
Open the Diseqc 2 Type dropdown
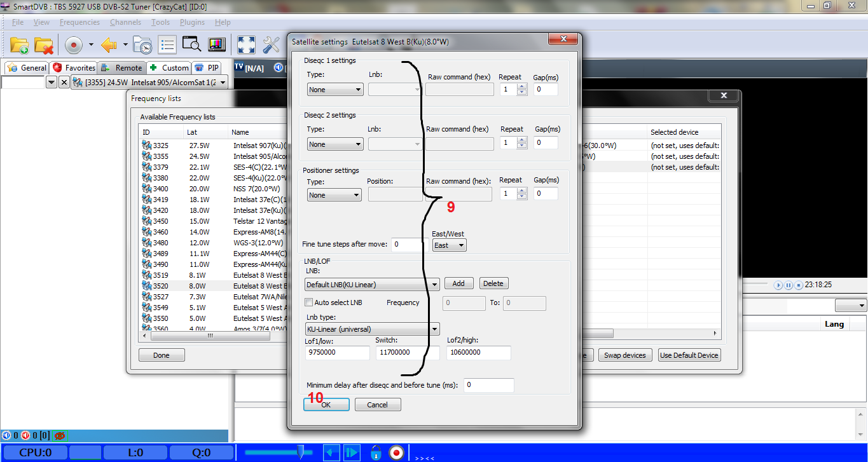coord(335,144)
